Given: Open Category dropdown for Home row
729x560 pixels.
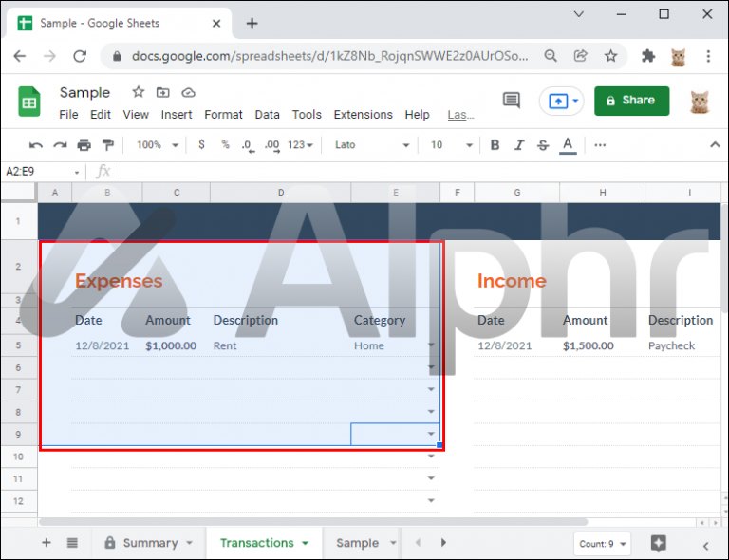Looking at the screenshot, I should (431, 345).
